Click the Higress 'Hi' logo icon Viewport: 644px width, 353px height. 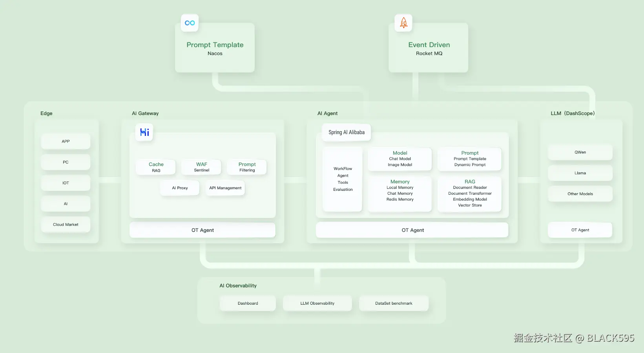[144, 132]
